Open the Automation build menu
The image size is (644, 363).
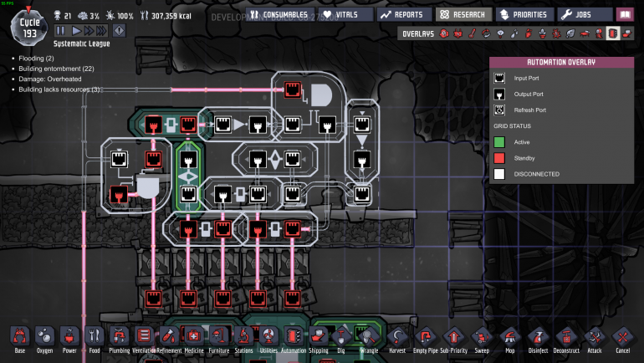(294, 340)
